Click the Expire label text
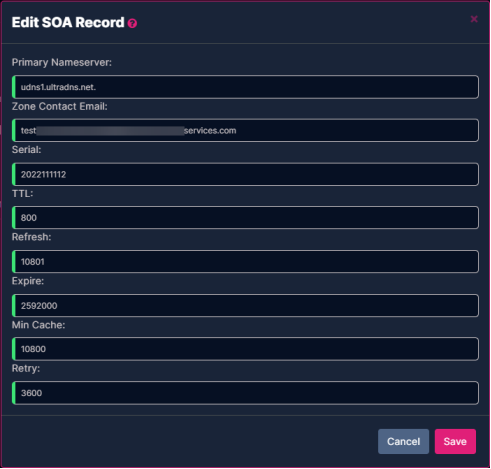The width and height of the screenshot is (491, 469). coord(28,281)
